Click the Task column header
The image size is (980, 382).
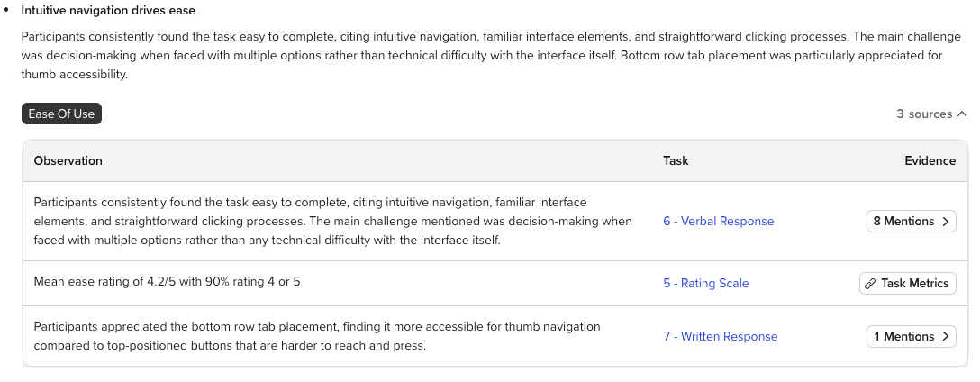click(x=676, y=161)
